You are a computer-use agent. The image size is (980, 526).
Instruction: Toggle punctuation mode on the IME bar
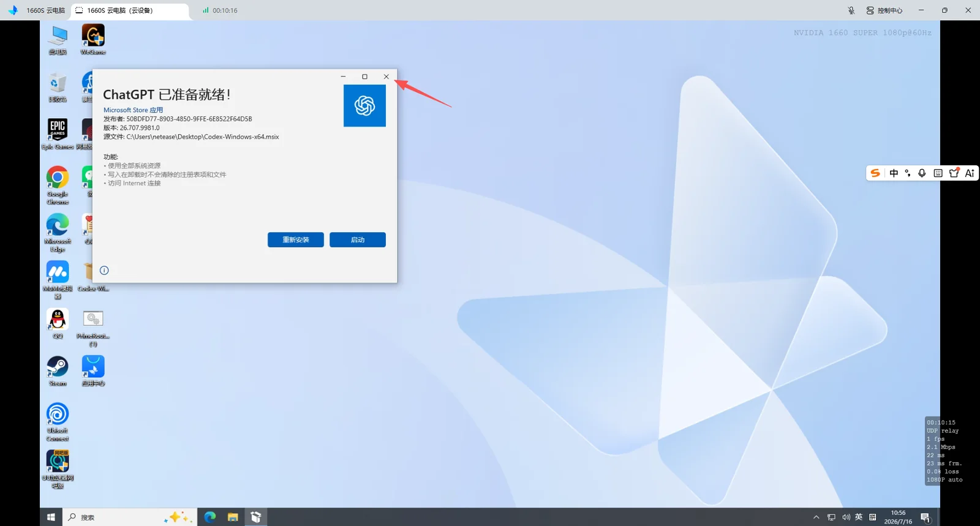pos(908,173)
